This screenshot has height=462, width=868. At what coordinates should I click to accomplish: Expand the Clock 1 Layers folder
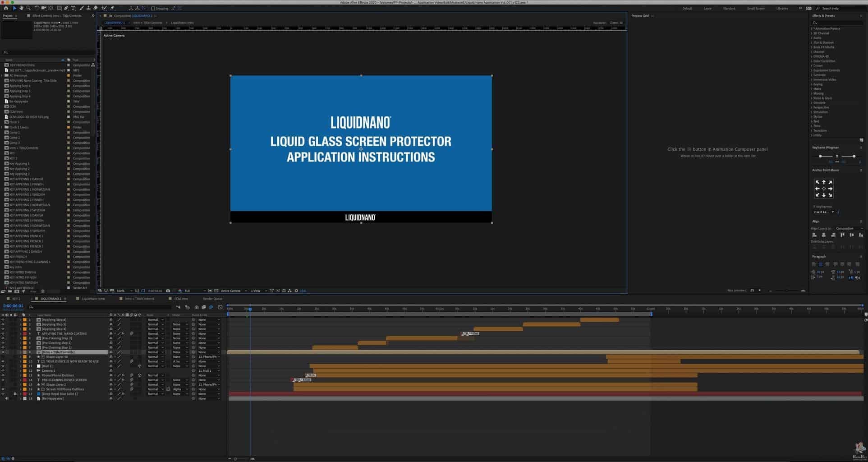tap(2, 127)
